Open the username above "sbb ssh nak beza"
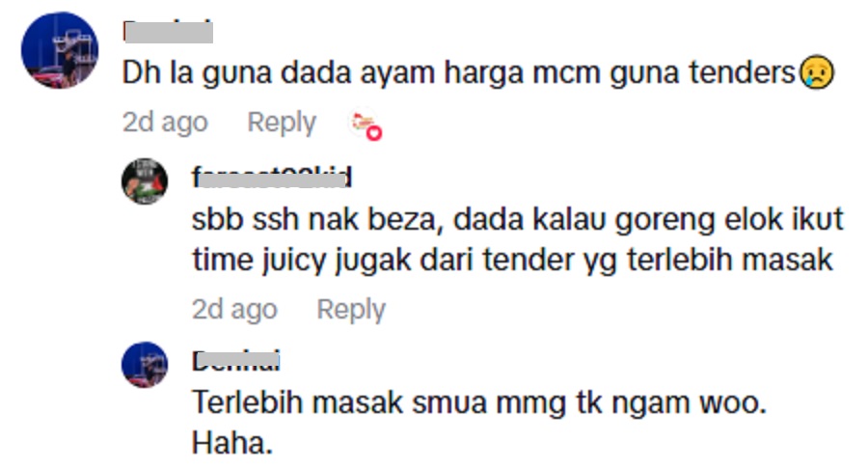The height and width of the screenshot is (471, 868). [271, 178]
